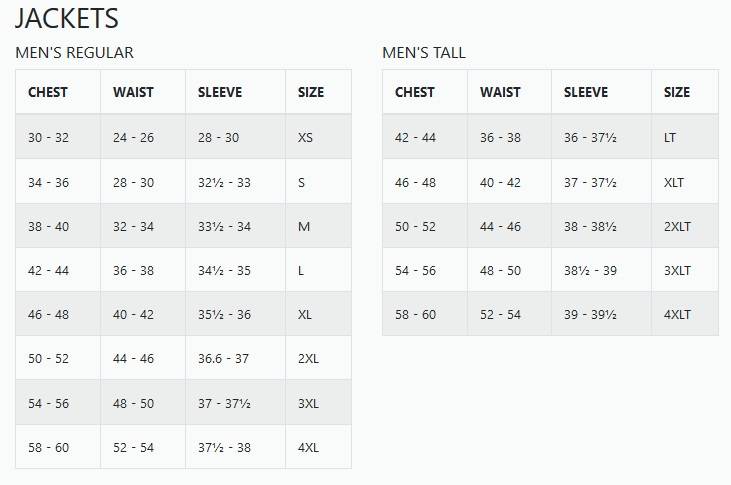731x485 pixels.
Task: Click the MEN'S TALL table title
Action: click(x=424, y=53)
